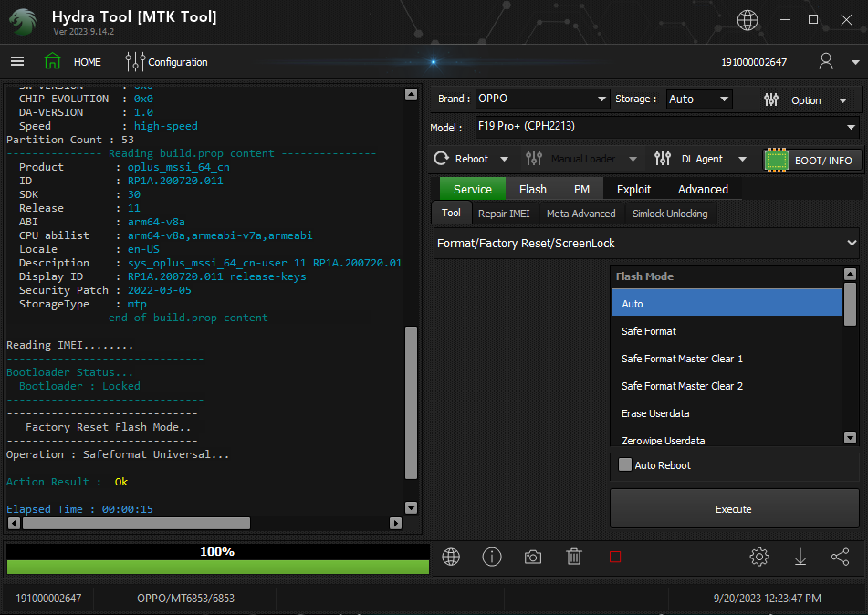The height and width of the screenshot is (615, 868).
Task: Select Auto flash mode
Action: coord(727,304)
